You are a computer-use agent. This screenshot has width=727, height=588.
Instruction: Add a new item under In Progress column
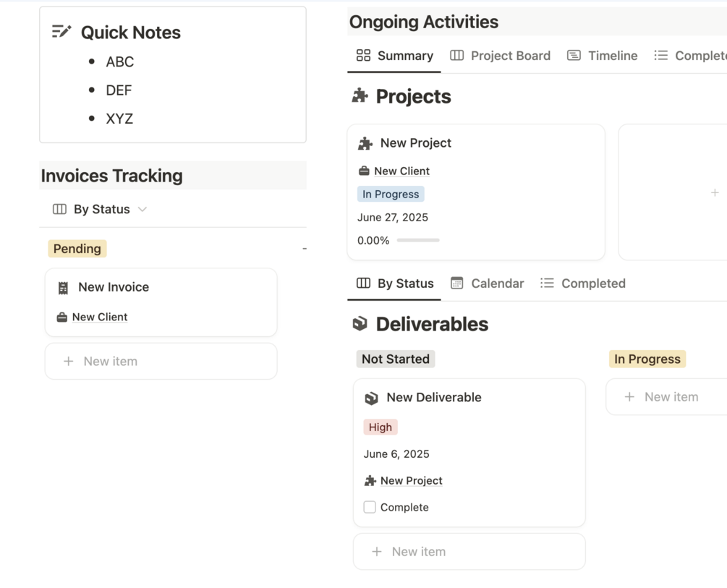coord(666,397)
